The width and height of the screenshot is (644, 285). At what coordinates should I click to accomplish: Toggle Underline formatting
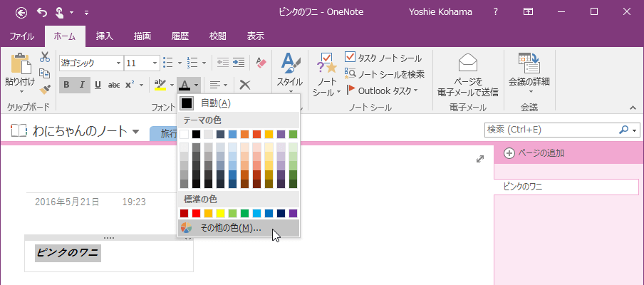(98, 85)
